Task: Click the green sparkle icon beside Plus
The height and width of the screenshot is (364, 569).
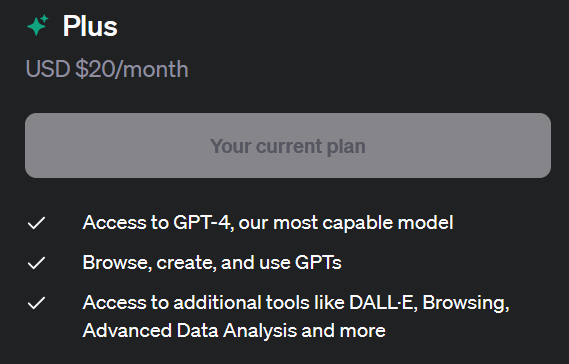Action: (x=38, y=25)
